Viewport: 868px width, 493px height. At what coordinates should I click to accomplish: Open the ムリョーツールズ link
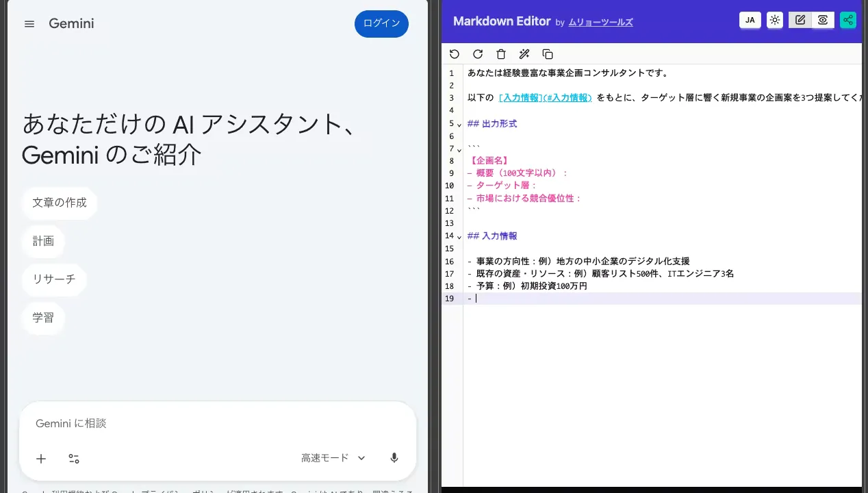click(600, 23)
